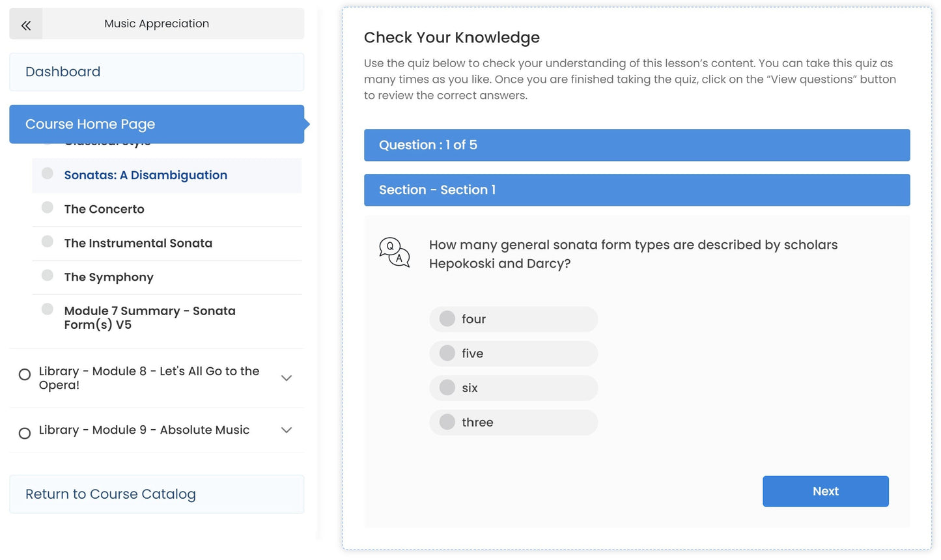This screenshot has height=560, width=941.
Task: Expand Module 9 Absolute Music chevron
Action: (287, 430)
